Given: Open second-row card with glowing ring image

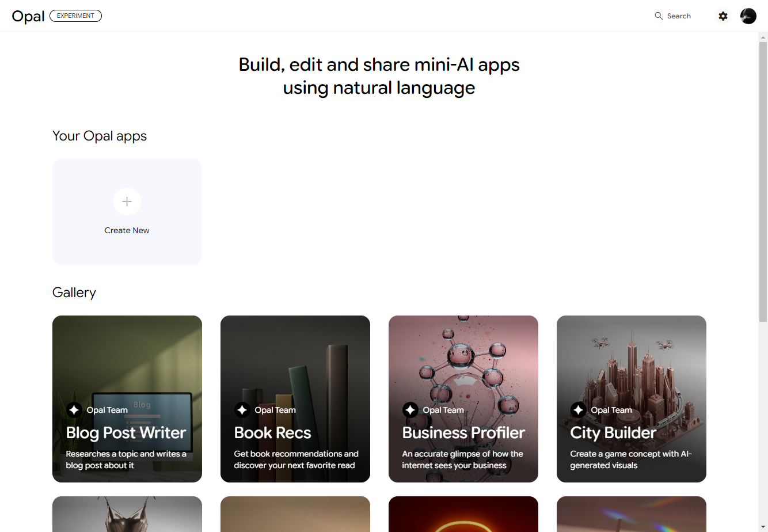Looking at the screenshot, I should (x=463, y=514).
